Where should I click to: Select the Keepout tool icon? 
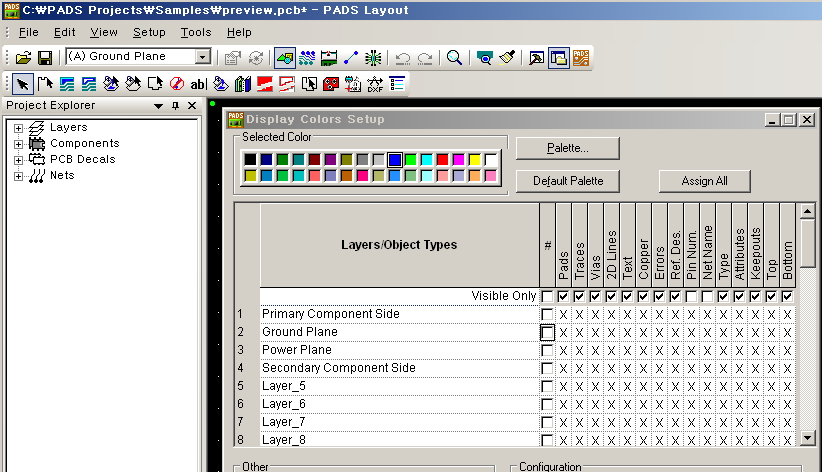tap(177, 84)
